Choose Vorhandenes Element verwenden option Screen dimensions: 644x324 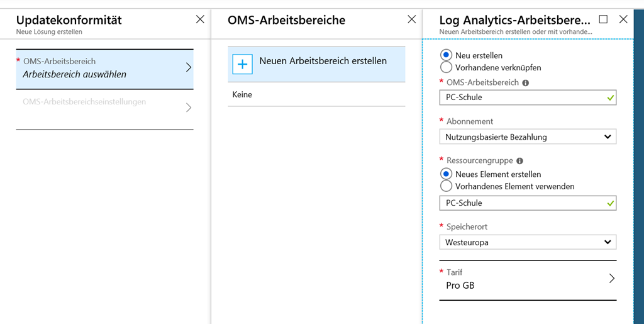click(x=446, y=186)
